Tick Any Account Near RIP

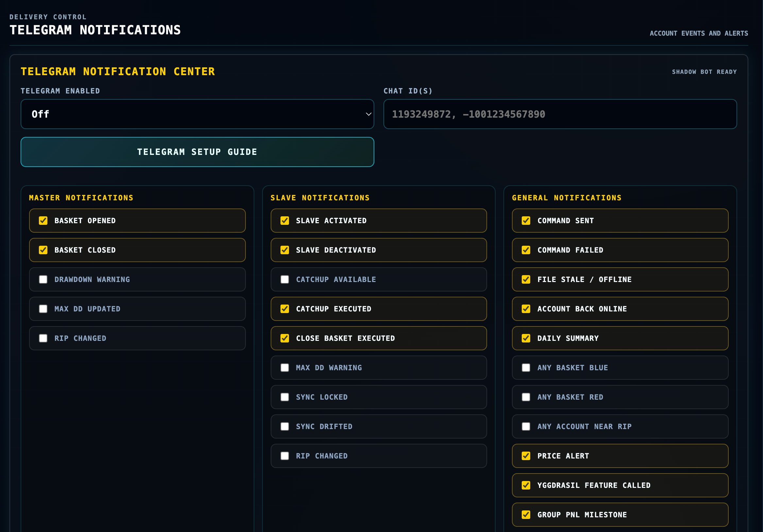click(526, 426)
